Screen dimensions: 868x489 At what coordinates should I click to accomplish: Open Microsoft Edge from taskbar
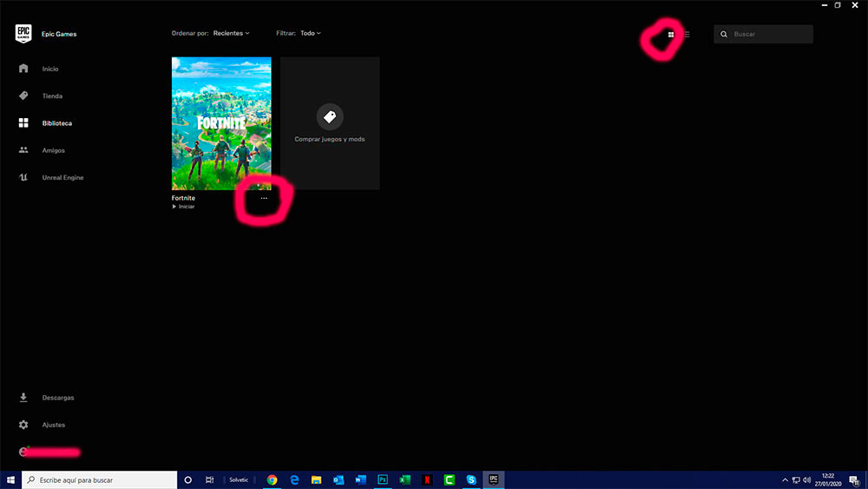294,479
